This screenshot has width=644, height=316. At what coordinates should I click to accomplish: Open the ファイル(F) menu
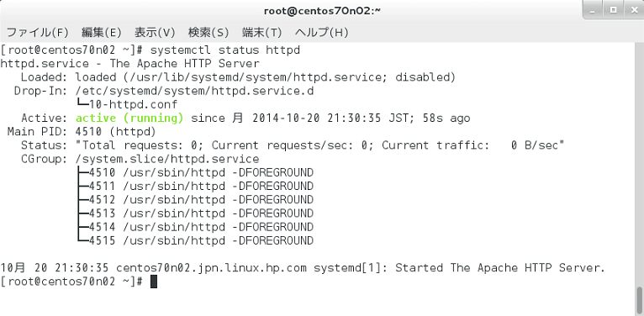[37, 32]
